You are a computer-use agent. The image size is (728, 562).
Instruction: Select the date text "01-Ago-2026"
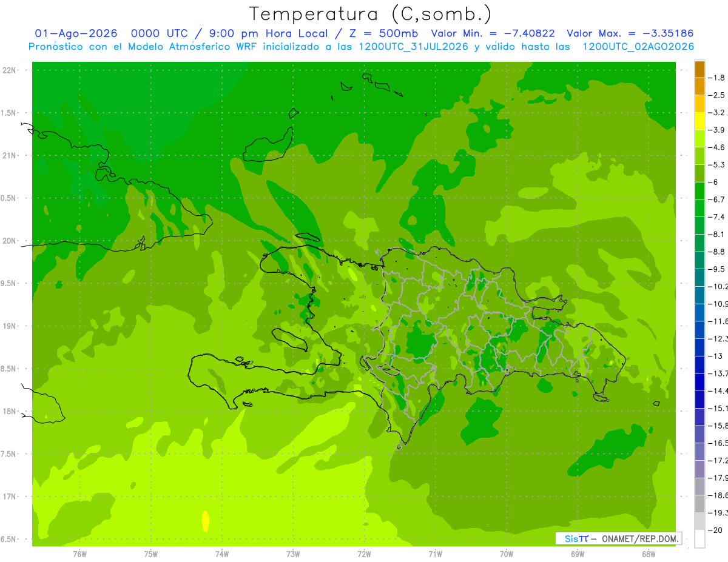(76, 33)
